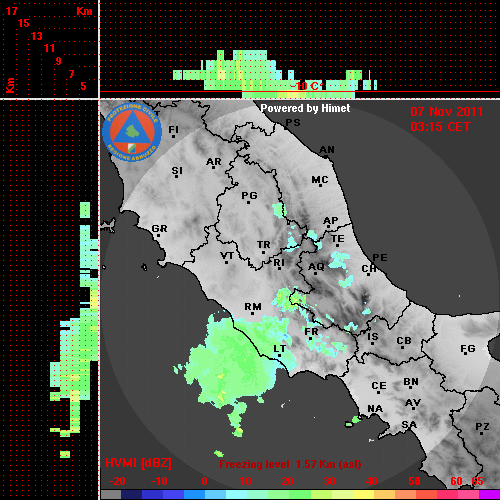Click the '30' dBZ scale value

[329, 481]
